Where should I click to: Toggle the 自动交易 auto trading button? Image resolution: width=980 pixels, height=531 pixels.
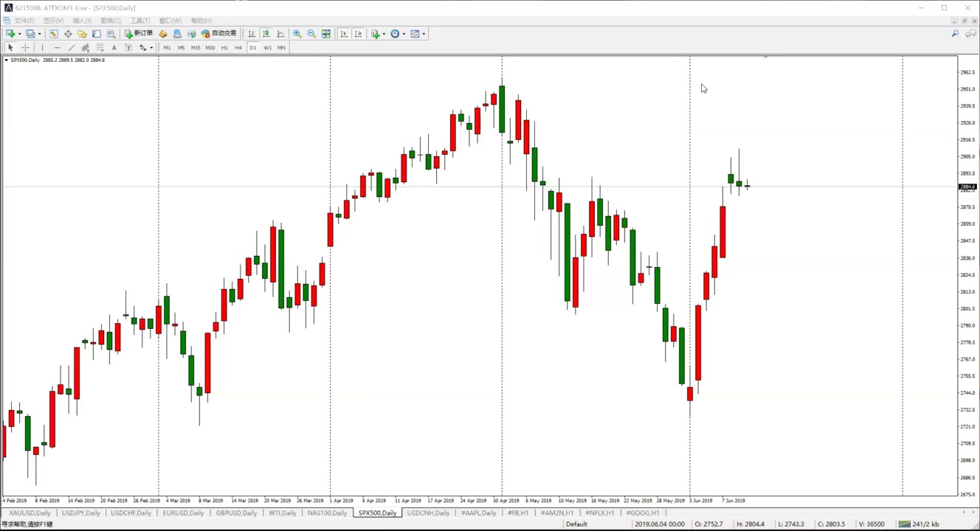tap(219, 34)
